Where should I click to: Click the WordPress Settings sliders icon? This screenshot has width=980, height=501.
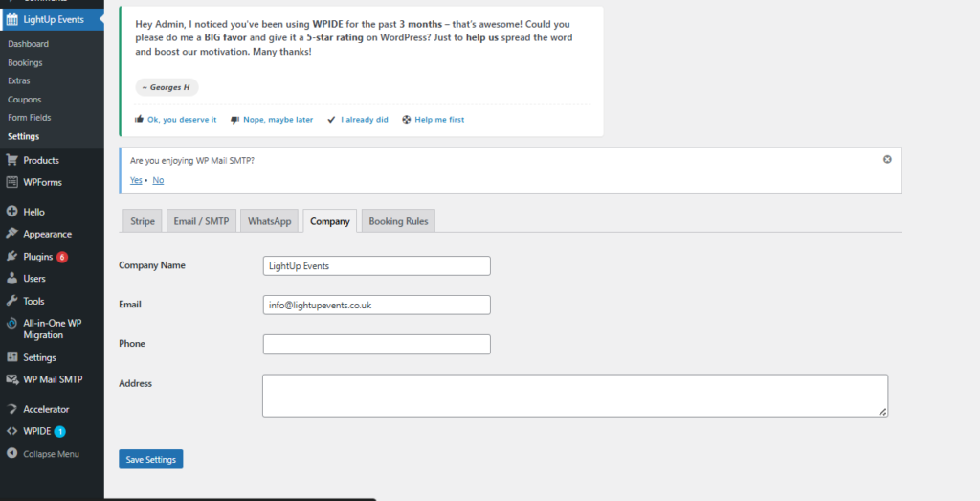(x=11, y=357)
